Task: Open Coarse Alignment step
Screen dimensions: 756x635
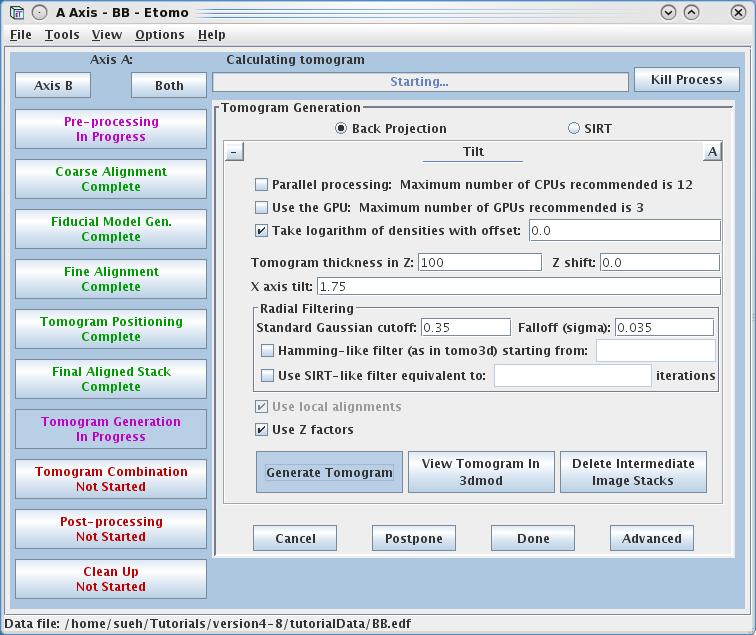Action: [x=111, y=179]
